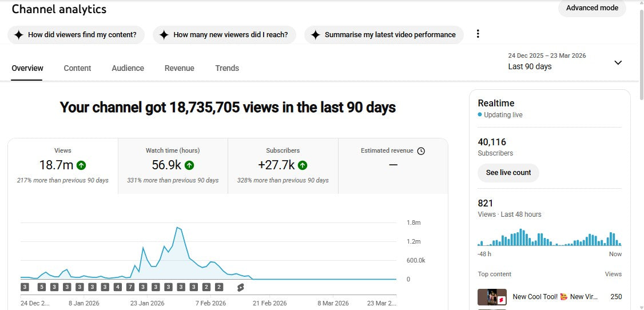Click the green up arrow next to 18.7m views
644x310 pixels.
[x=81, y=165]
